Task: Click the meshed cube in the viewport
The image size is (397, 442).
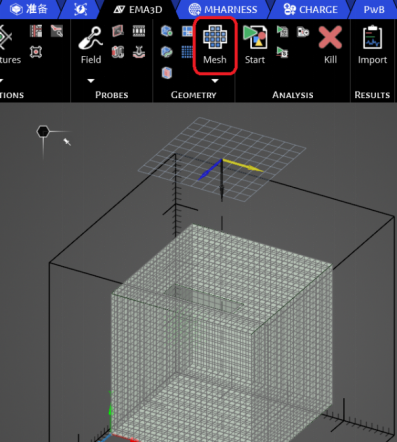Action: point(222,333)
